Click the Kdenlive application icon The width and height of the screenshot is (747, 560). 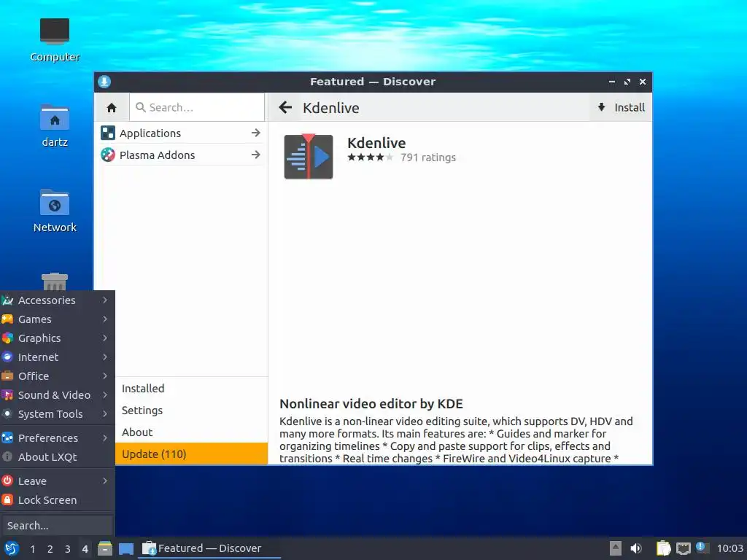click(309, 156)
